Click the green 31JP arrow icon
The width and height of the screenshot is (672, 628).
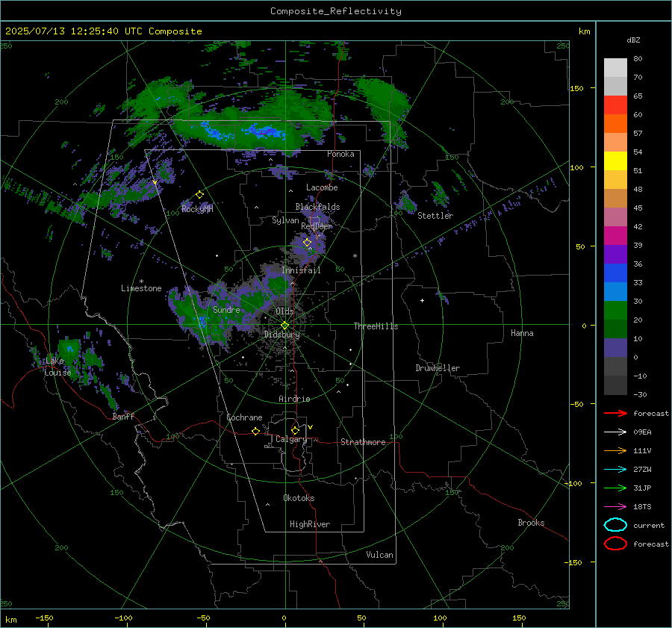click(x=615, y=488)
